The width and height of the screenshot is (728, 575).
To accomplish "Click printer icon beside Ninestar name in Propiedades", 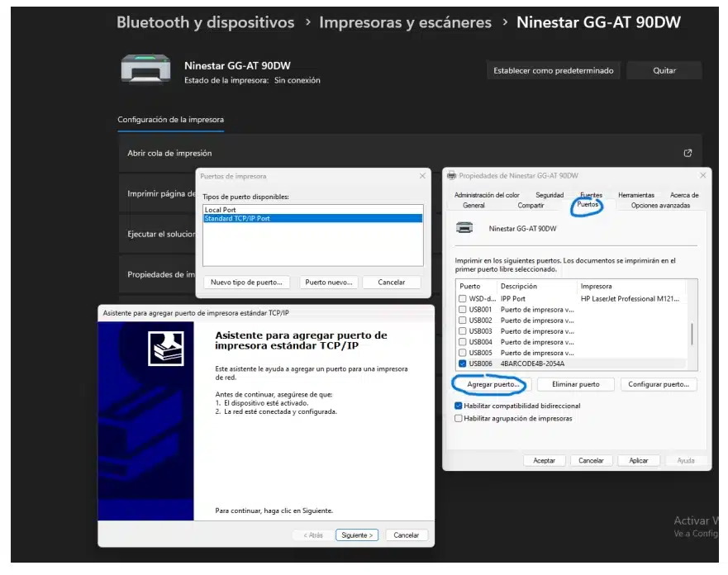I will [465, 228].
